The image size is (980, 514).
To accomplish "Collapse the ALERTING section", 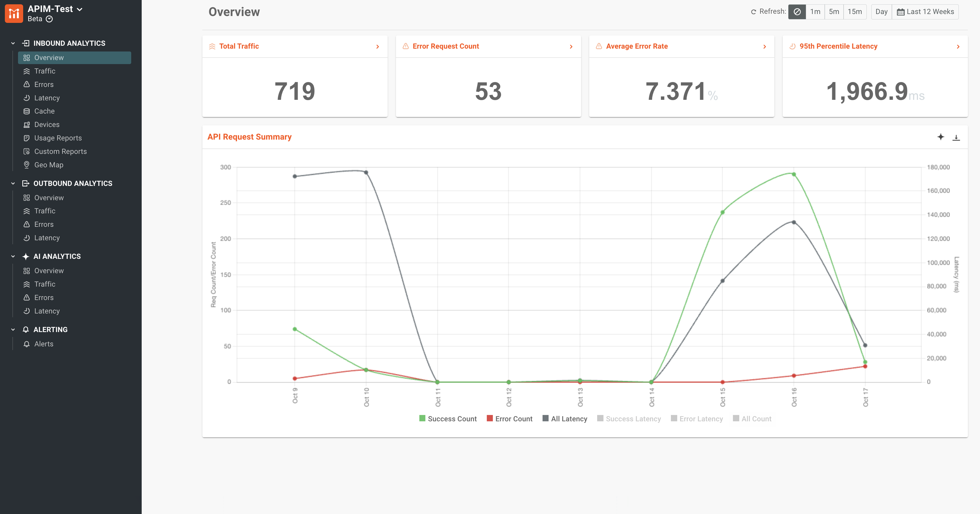I will click(x=13, y=329).
